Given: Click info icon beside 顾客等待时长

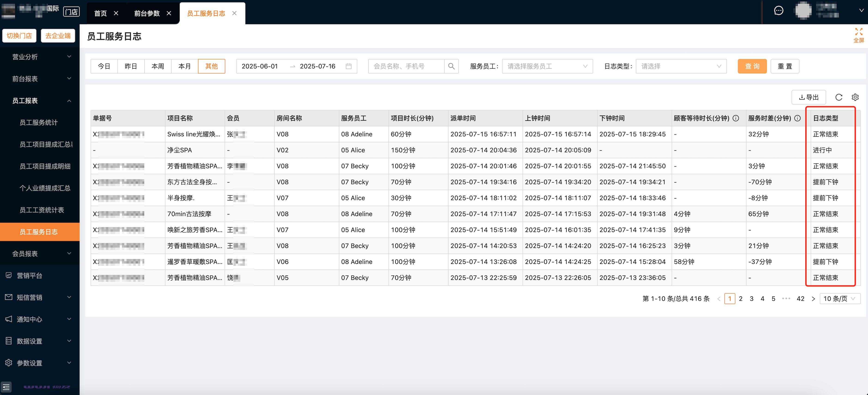Looking at the screenshot, I should pyautogui.click(x=736, y=118).
